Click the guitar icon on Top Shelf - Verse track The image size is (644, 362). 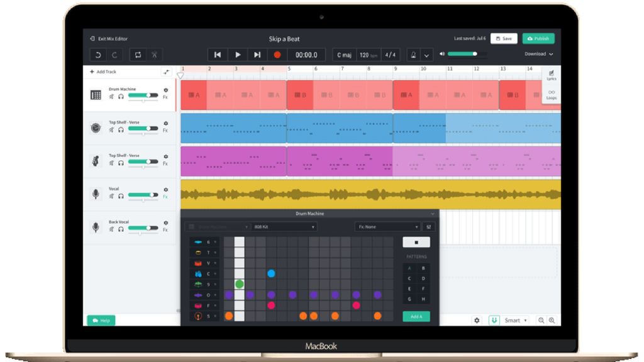(96, 161)
